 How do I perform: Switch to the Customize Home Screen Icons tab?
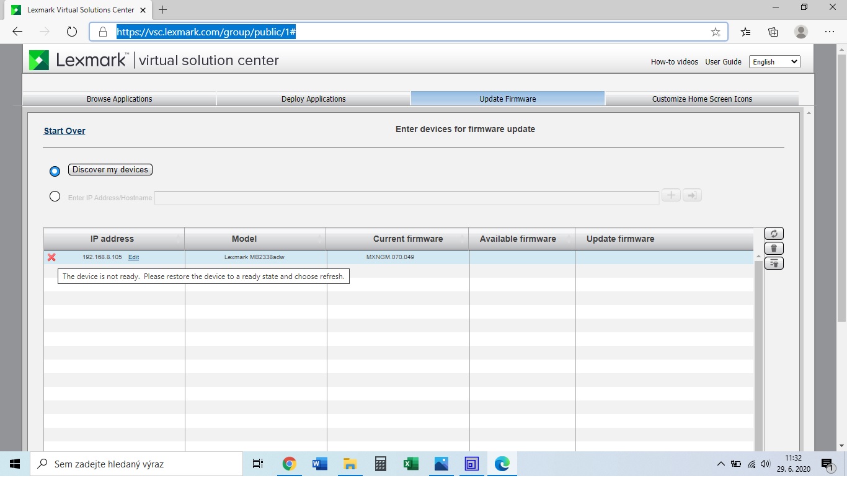[x=702, y=99]
